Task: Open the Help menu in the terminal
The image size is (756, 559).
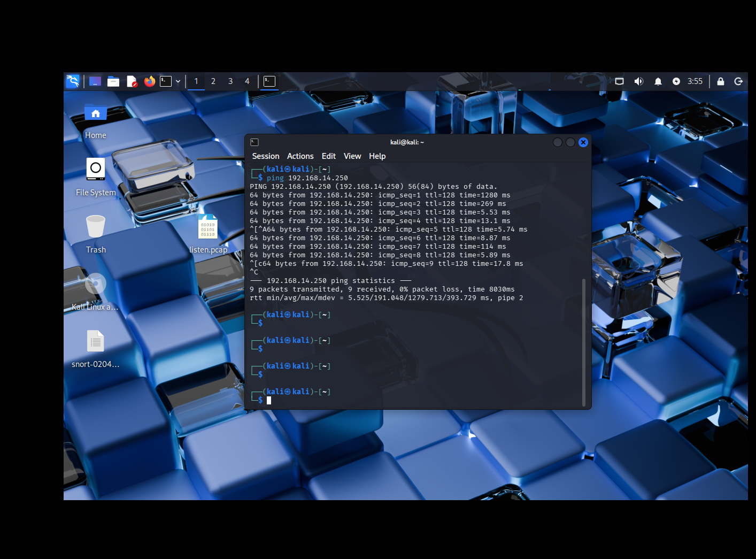Action: point(377,156)
